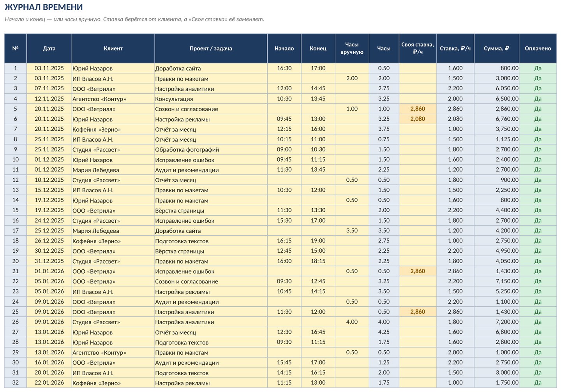This screenshot has width=561, height=392.
Task: Select the «Своя ставка, ₽/ч» header
Action: [x=418, y=48]
